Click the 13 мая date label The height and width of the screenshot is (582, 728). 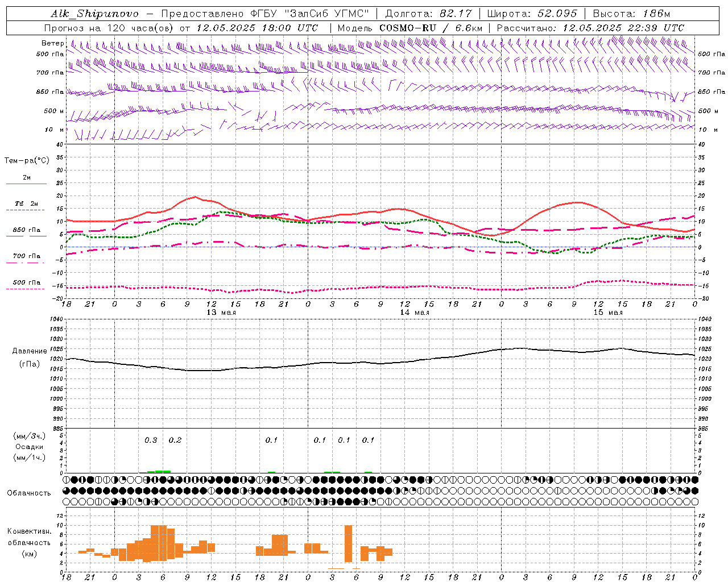tap(221, 313)
